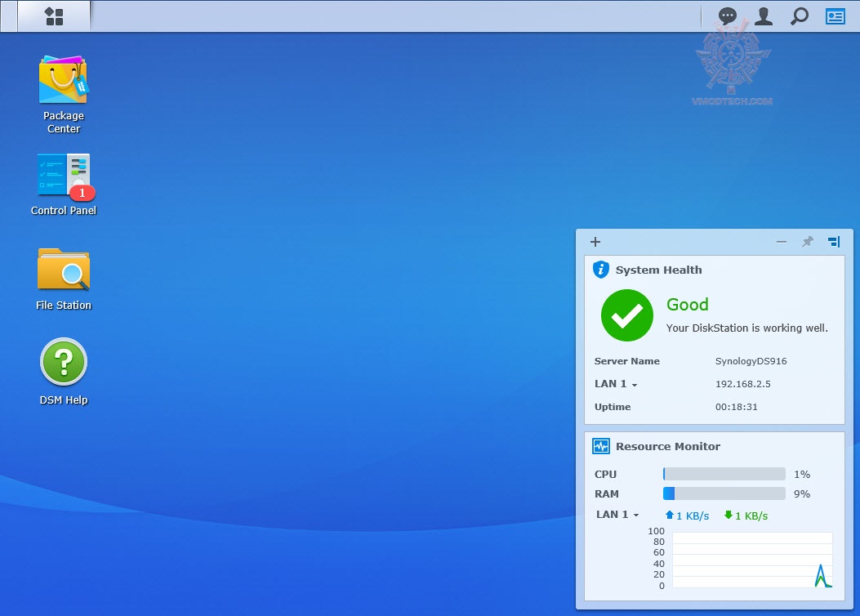The image size is (860, 616).
Task: Click the 'RAM' label in Resource Monitor
Action: coord(607,494)
